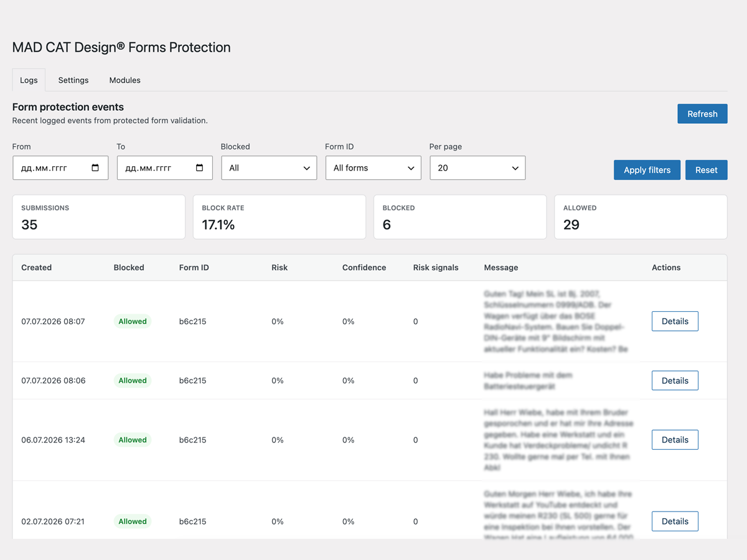View Details for the 06.07.2026 13:24 entry

coord(675,439)
